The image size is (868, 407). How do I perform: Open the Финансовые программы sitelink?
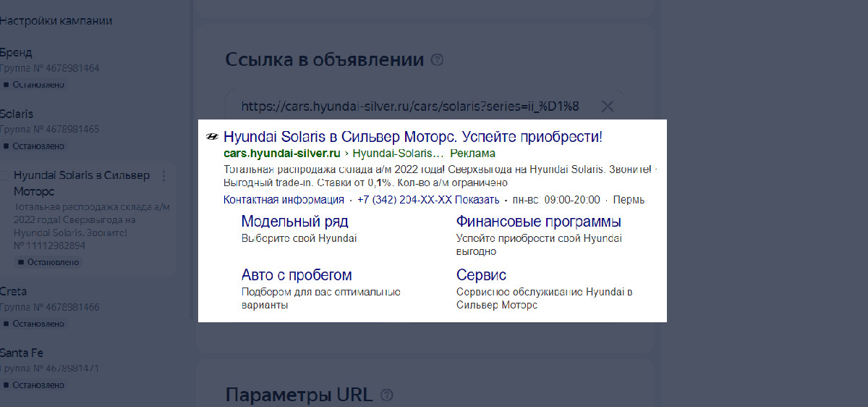[539, 222]
